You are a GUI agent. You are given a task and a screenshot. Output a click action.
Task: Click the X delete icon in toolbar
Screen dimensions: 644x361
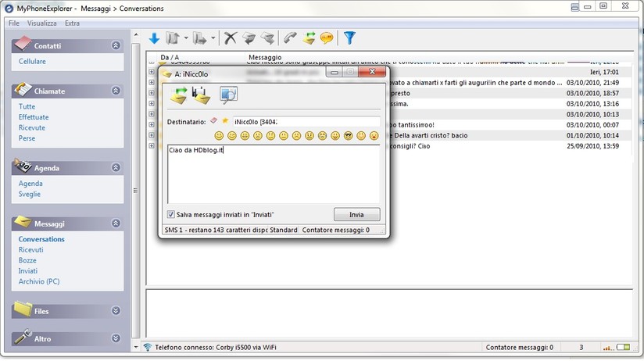click(230, 38)
